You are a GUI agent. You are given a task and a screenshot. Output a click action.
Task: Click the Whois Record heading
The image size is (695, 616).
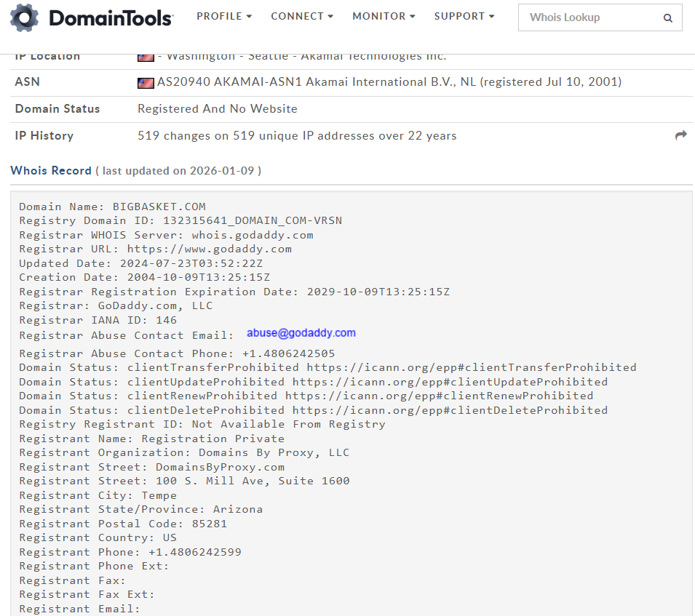tap(51, 170)
